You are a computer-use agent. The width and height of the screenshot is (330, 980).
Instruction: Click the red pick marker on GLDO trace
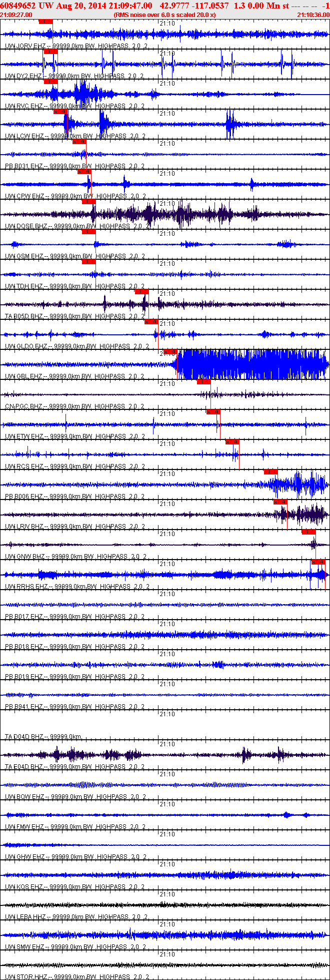pyautogui.click(x=151, y=322)
